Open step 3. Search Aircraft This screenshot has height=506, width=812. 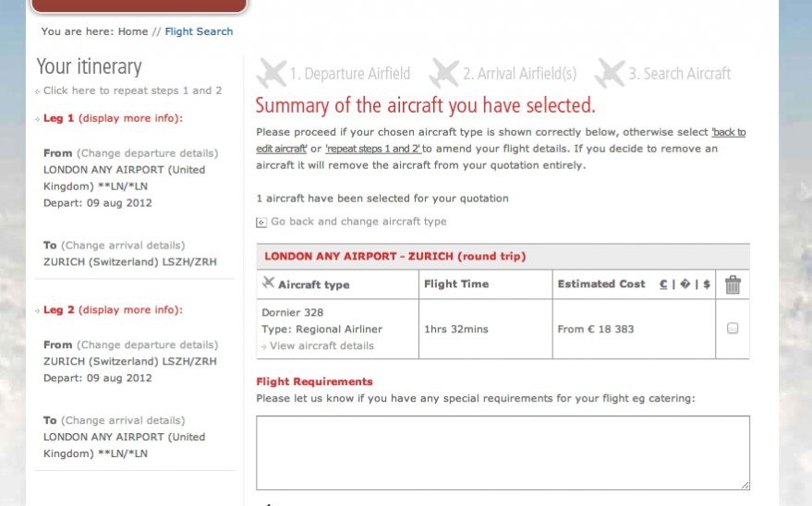[679, 74]
